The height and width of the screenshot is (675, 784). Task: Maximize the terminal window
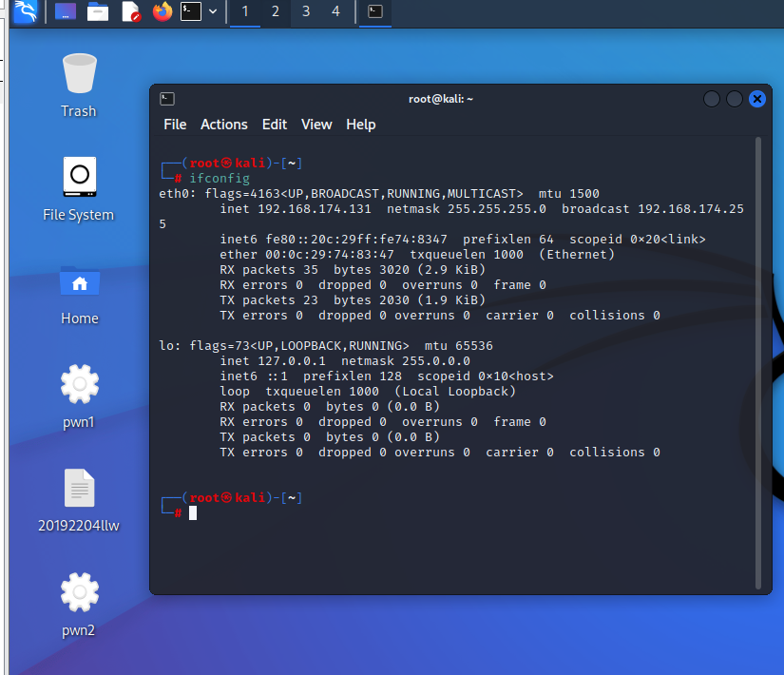click(734, 99)
